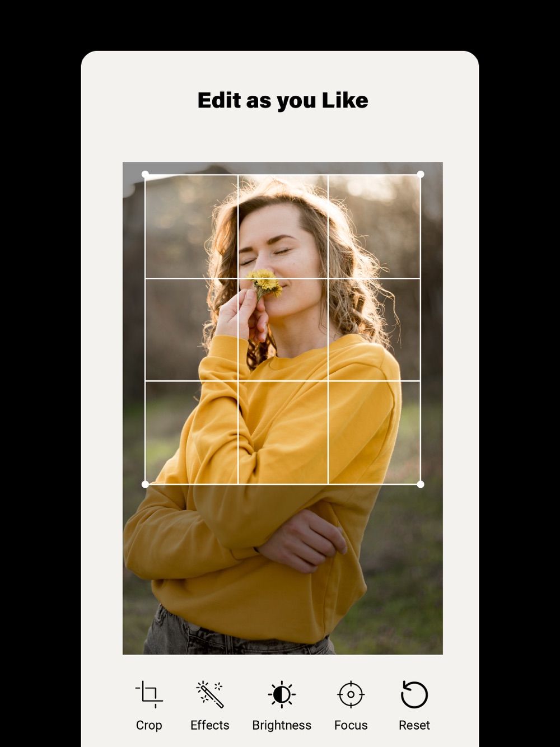This screenshot has height=747, width=560.
Task: Click the bottom-right crop corner handle
Action: pos(421,484)
